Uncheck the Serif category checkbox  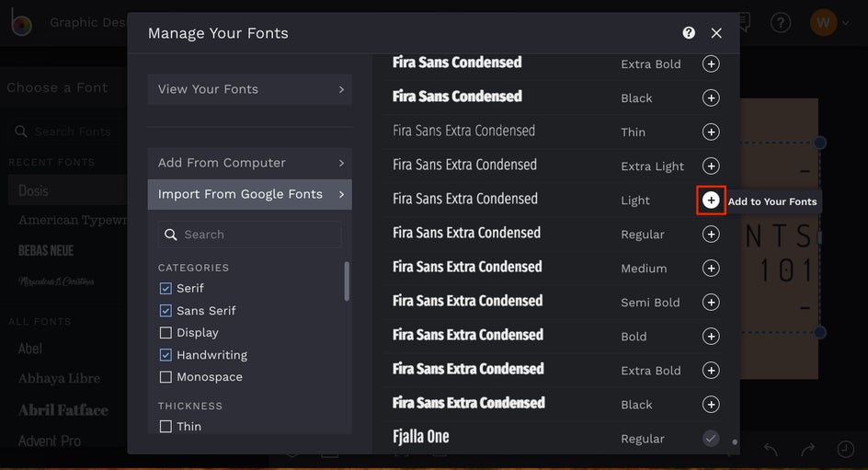click(166, 288)
